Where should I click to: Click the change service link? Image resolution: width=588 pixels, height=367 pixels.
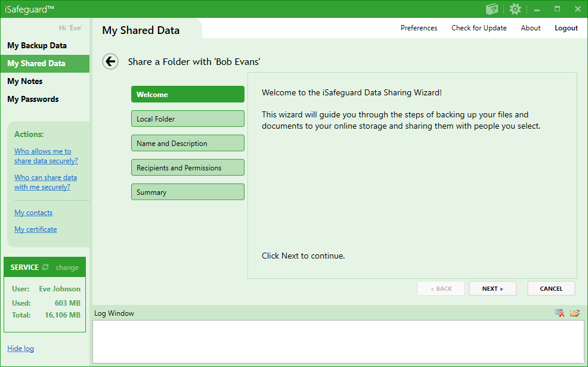tap(67, 268)
